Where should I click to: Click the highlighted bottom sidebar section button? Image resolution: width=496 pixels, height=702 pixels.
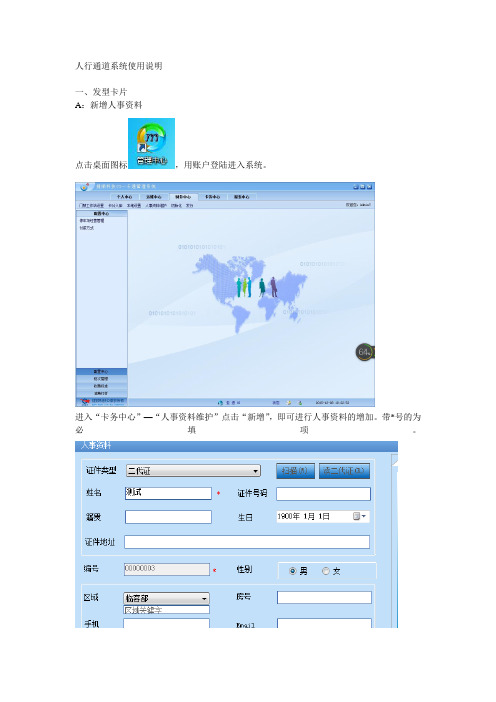pos(101,372)
